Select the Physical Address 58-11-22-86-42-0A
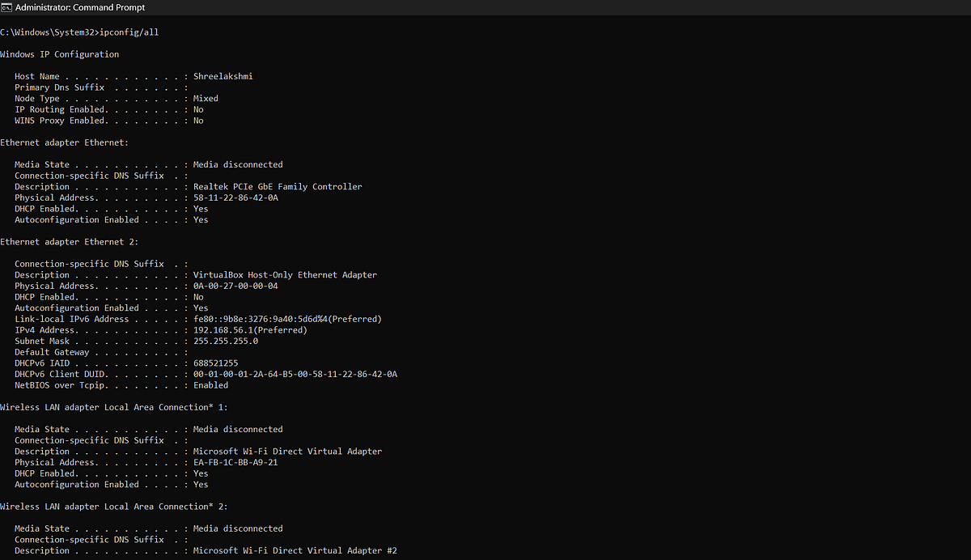The height and width of the screenshot is (560, 971). pyautogui.click(x=235, y=197)
